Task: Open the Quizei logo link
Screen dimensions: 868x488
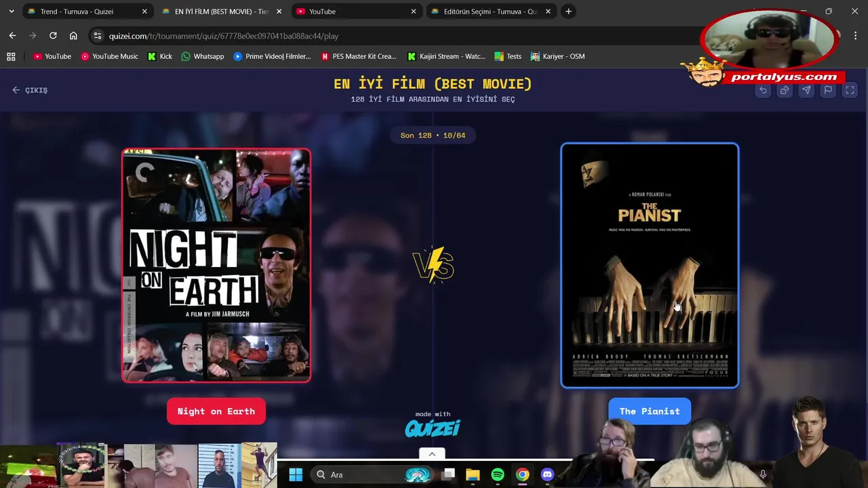Action: [433, 428]
